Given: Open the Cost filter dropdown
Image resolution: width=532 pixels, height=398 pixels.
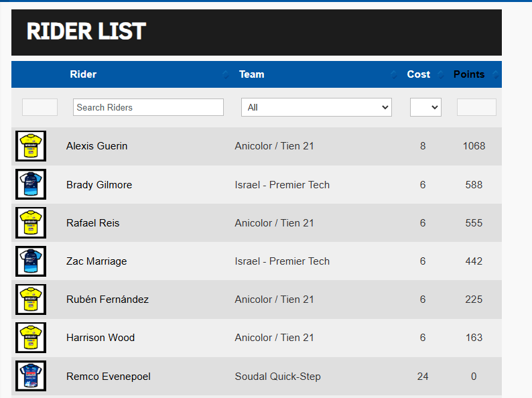Looking at the screenshot, I should click(x=425, y=107).
